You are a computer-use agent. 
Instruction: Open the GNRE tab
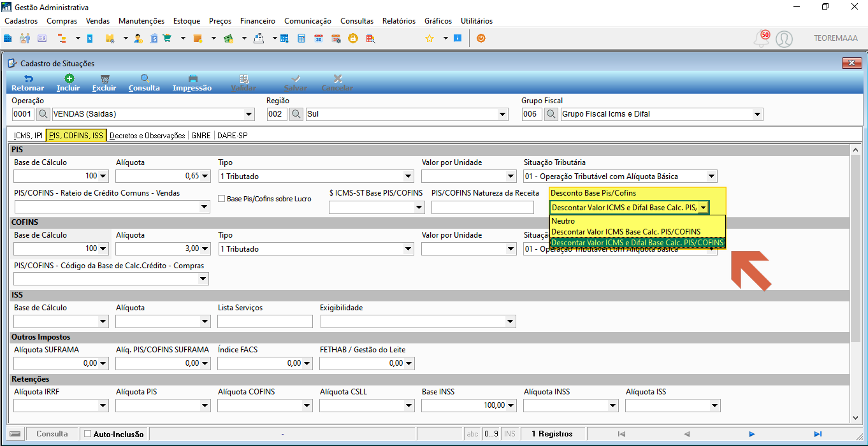point(201,136)
